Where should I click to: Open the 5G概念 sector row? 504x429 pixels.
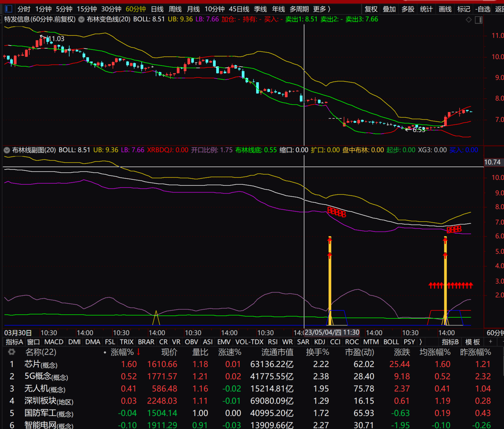point(252,376)
